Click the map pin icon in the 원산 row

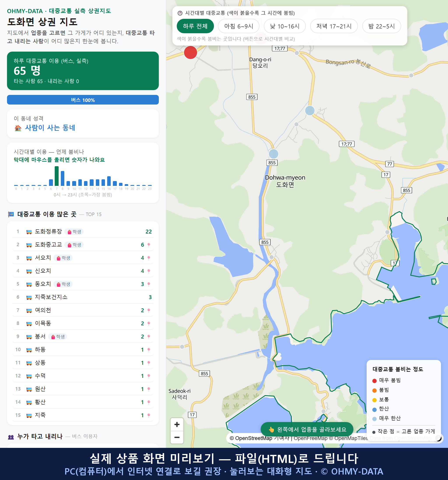click(x=149, y=389)
